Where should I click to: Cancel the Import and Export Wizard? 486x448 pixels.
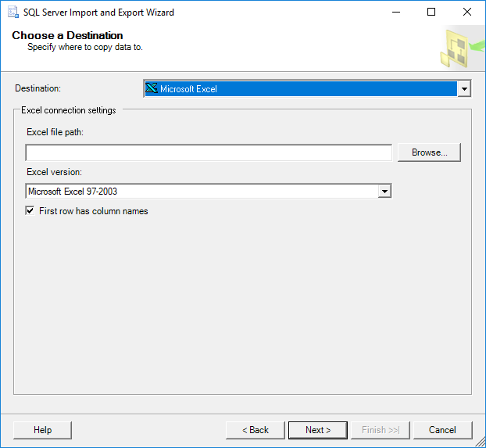coord(442,430)
